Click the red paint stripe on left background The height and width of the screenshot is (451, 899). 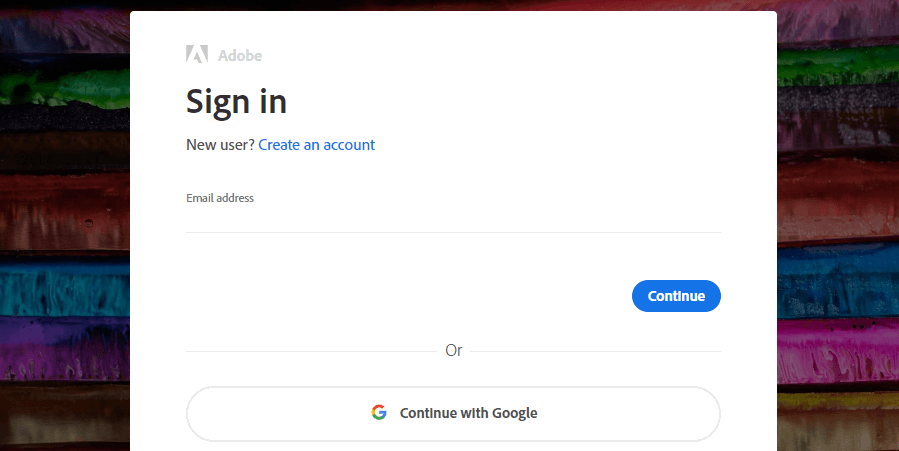[x=65, y=212]
